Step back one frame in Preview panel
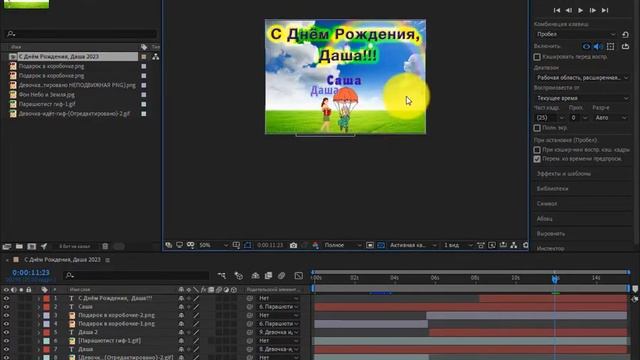This screenshot has width=640, height=360. click(569, 10)
